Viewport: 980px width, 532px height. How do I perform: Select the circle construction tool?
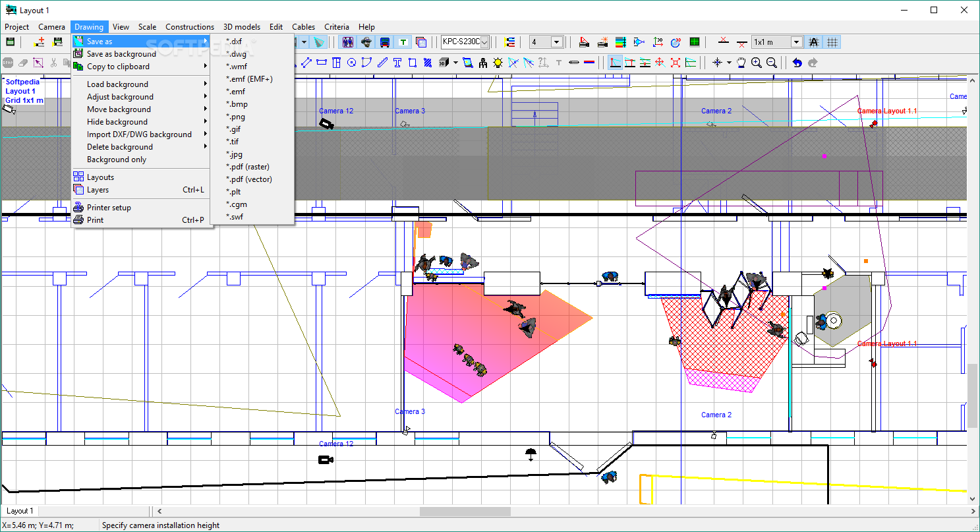352,63
